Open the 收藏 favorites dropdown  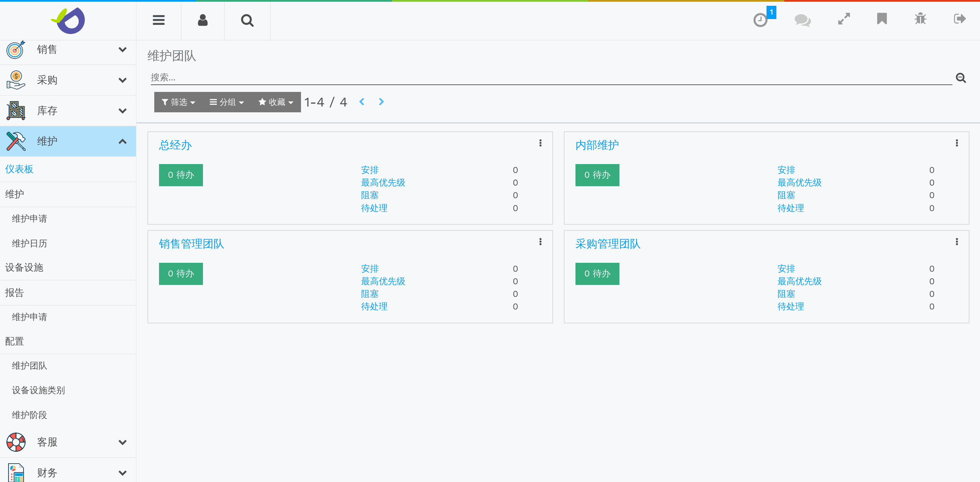(x=275, y=102)
